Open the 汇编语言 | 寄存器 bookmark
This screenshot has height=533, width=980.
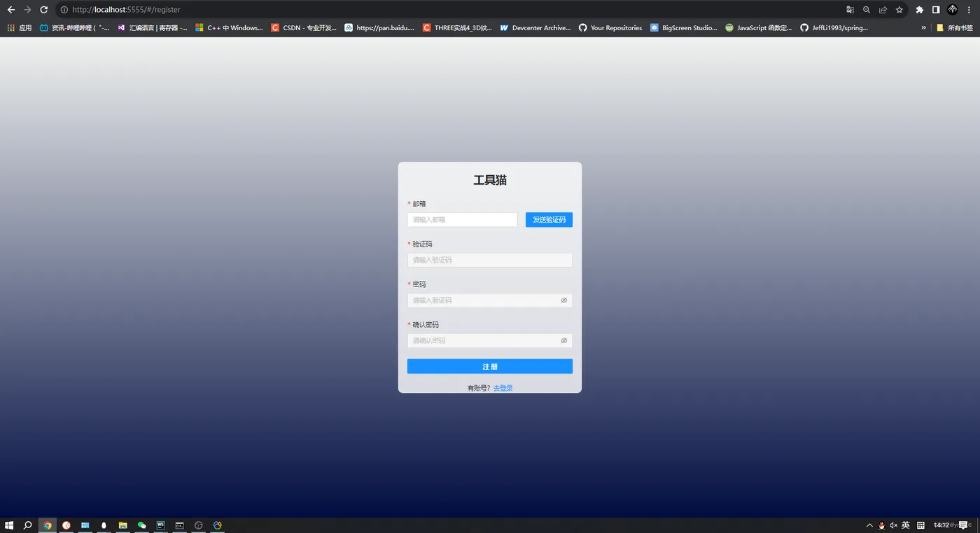tap(153, 28)
